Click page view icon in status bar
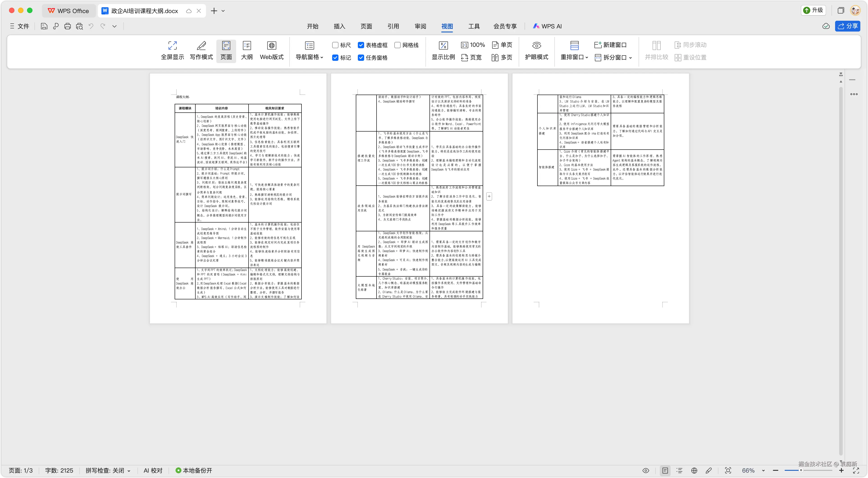Image resolution: width=868 pixels, height=478 pixels. pyautogui.click(x=665, y=470)
